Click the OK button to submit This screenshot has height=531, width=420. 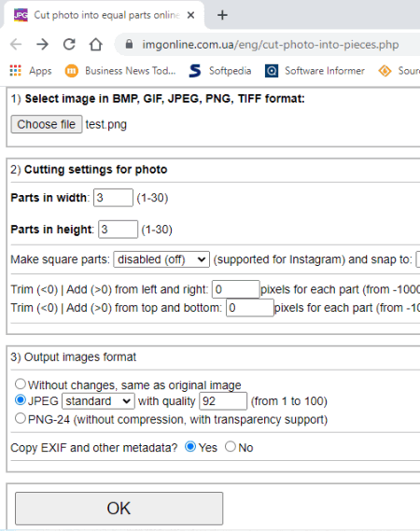[119, 509]
